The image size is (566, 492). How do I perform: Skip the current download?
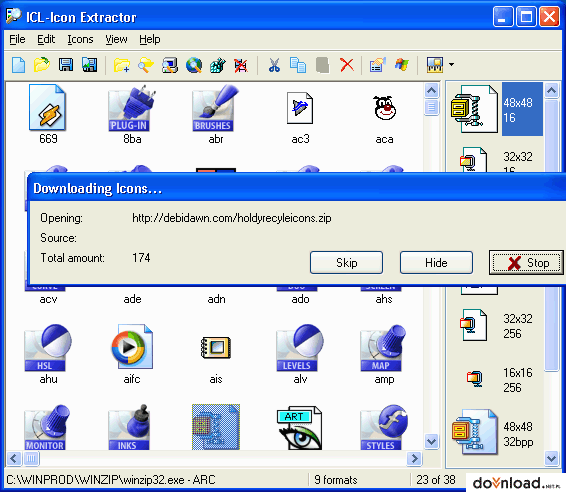click(347, 263)
